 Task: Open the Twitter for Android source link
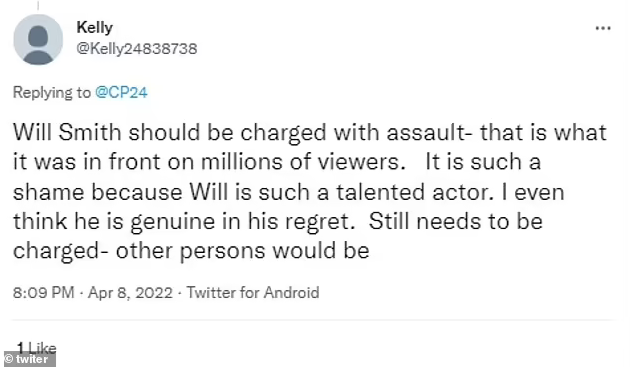[x=253, y=292]
